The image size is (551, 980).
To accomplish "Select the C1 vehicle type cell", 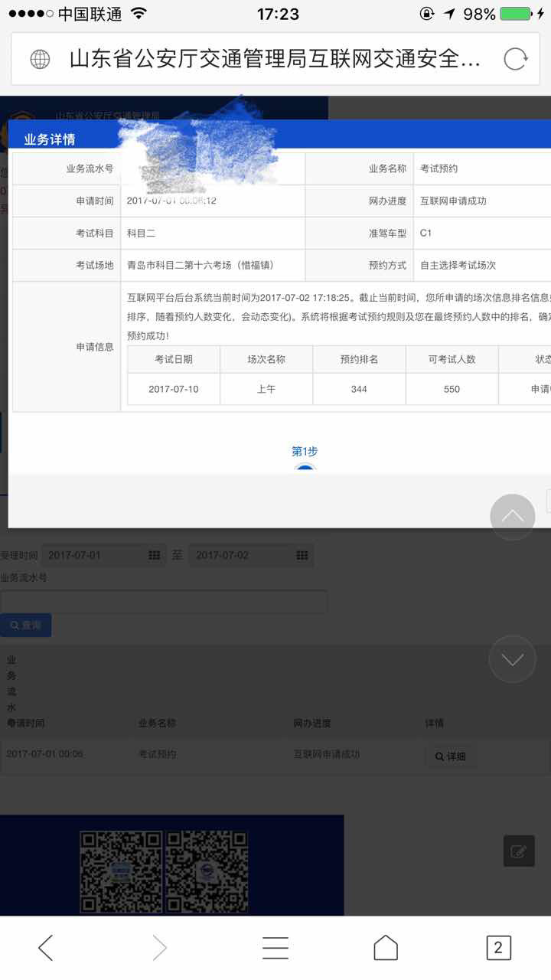I will tap(482, 233).
